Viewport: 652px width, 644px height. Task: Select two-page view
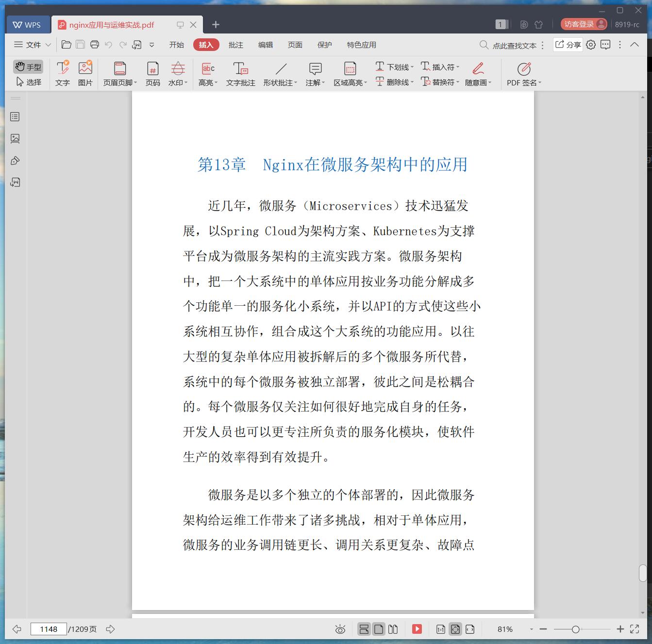coord(393,629)
